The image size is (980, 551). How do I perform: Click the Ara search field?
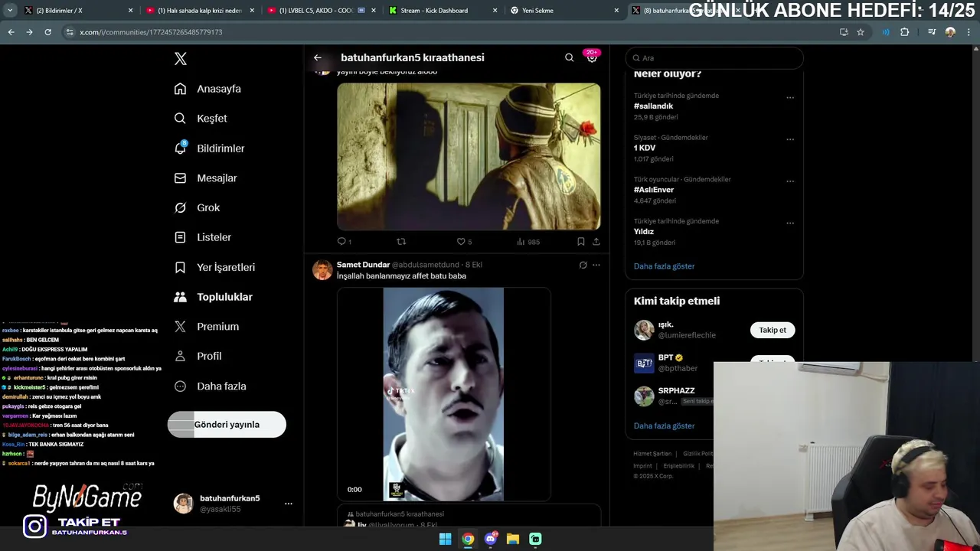coord(714,58)
